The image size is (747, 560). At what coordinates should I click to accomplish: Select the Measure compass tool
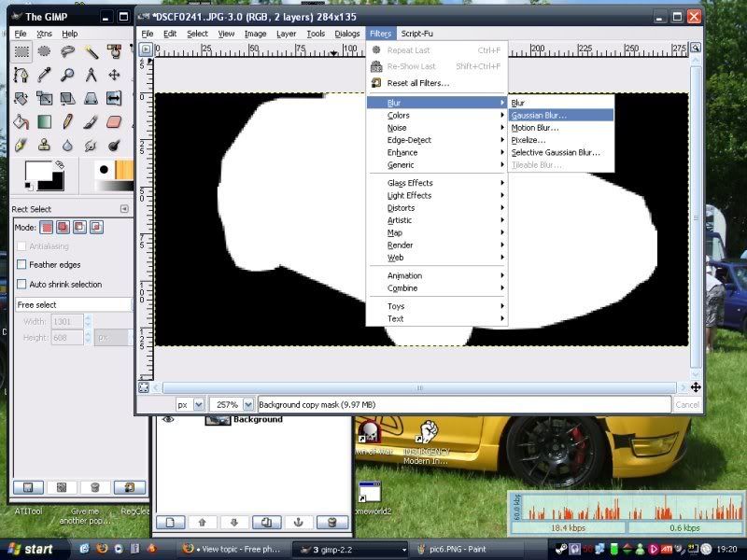click(91, 75)
